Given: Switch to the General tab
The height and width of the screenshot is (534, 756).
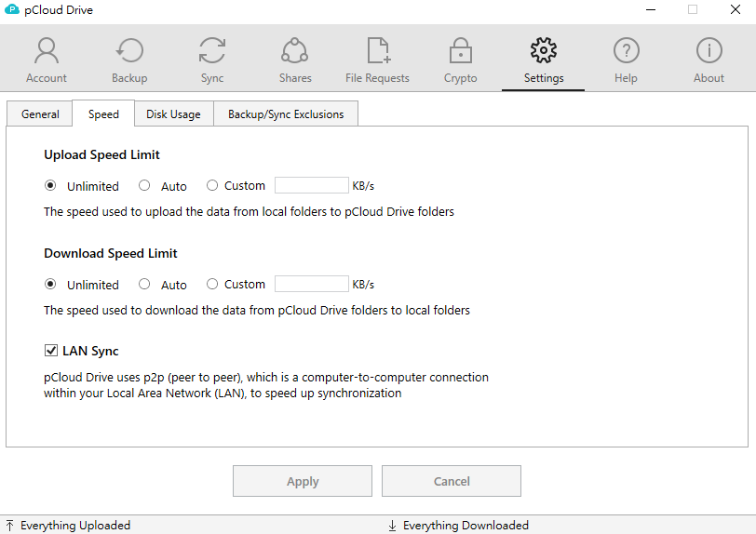Looking at the screenshot, I should (x=40, y=114).
